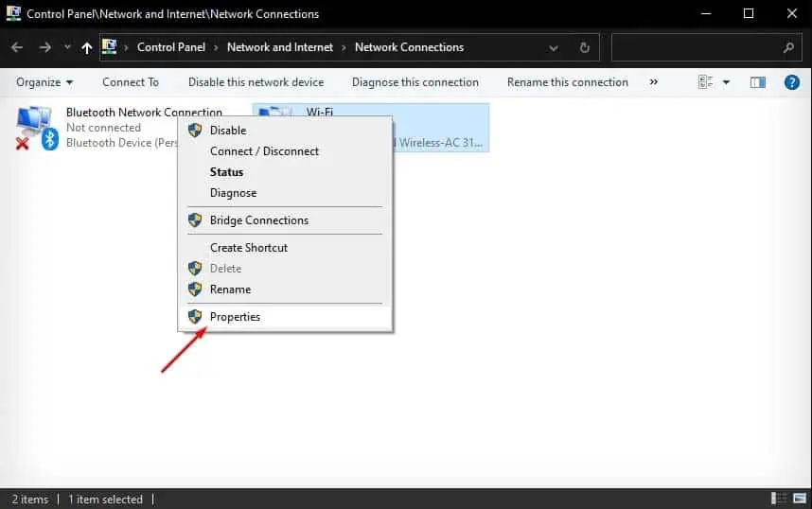Click the change your view icon

(705, 81)
